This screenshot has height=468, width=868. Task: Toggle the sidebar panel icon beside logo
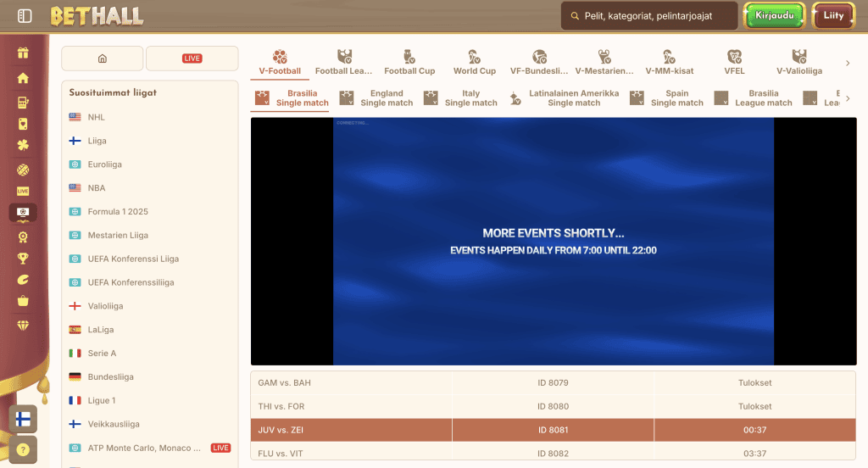(x=25, y=16)
